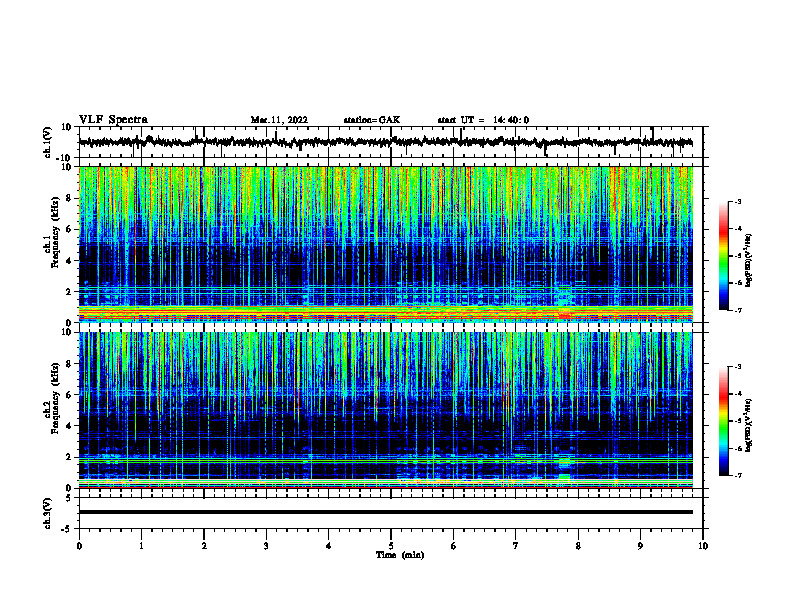Click time axis tick label '0'

[79, 546]
